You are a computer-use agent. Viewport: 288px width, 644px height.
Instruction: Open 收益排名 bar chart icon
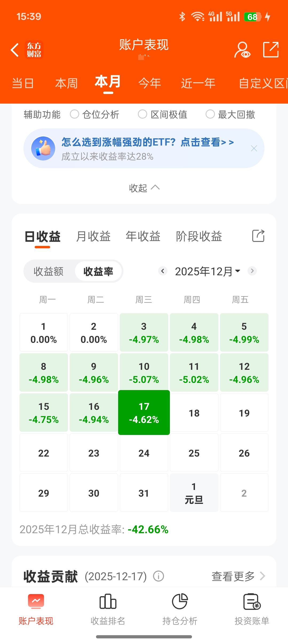(x=108, y=602)
